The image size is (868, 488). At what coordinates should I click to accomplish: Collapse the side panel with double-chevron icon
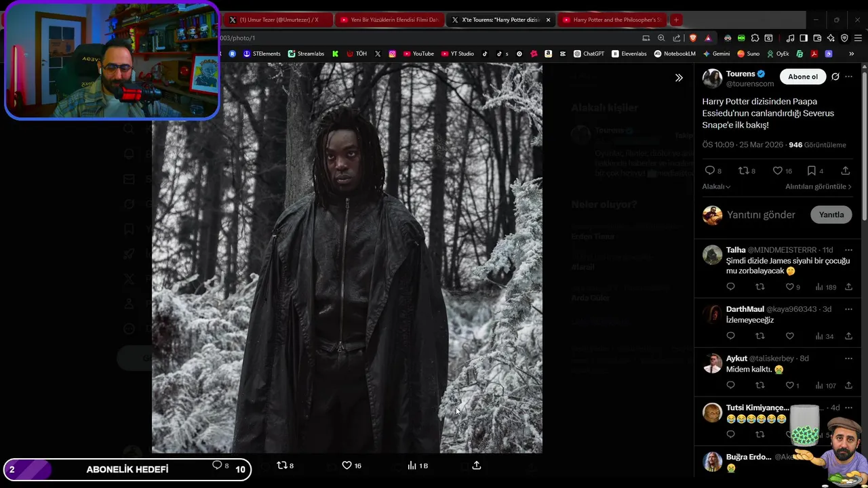[679, 78]
